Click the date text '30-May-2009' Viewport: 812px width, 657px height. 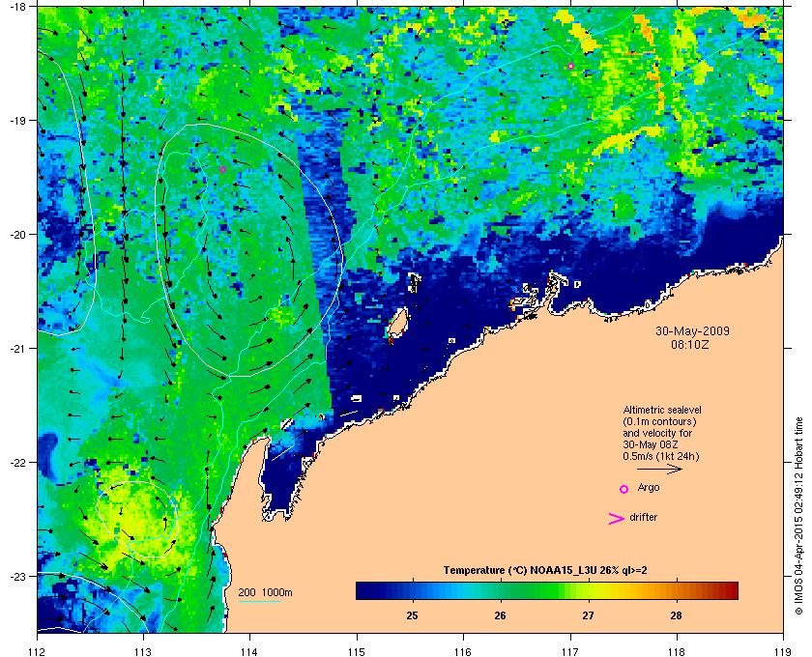click(692, 330)
